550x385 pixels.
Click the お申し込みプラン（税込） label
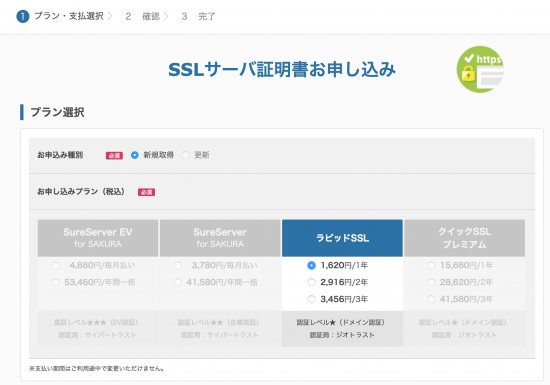point(81,191)
